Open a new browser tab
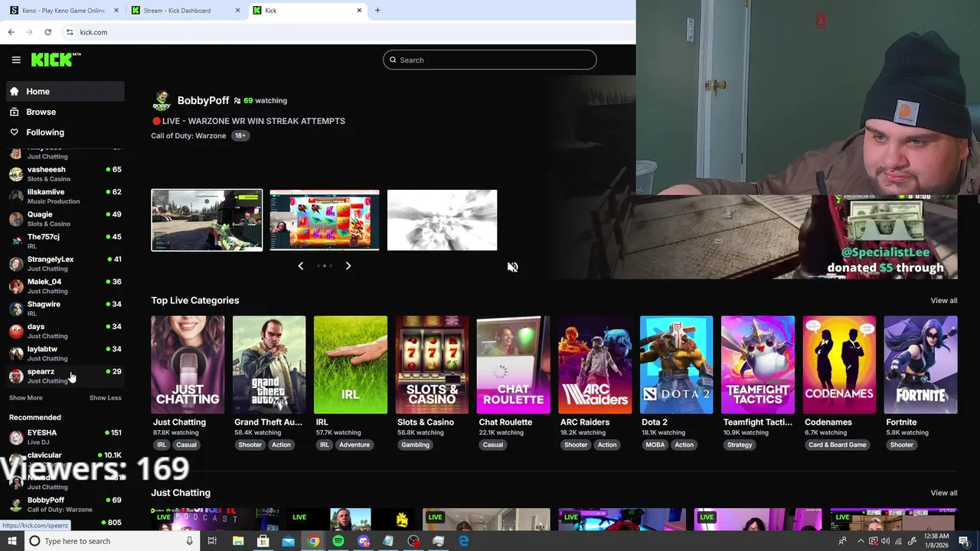 (x=377, y=11)
